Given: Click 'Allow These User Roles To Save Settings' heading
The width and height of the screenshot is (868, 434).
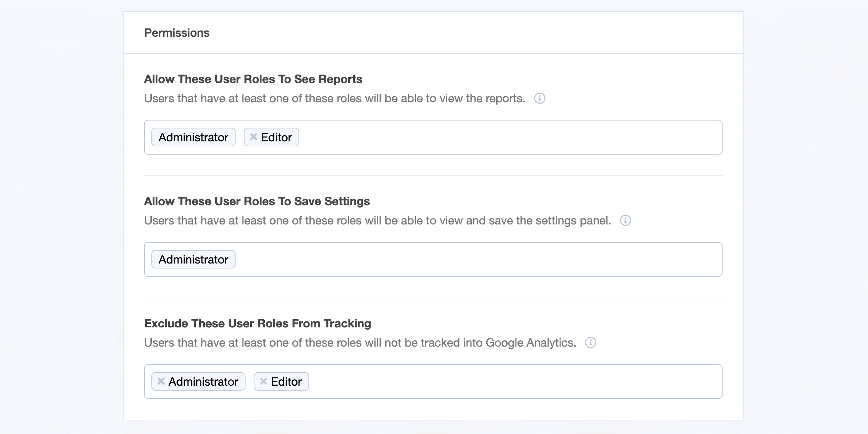Looking at the screenshot, I should click(257, 201).
